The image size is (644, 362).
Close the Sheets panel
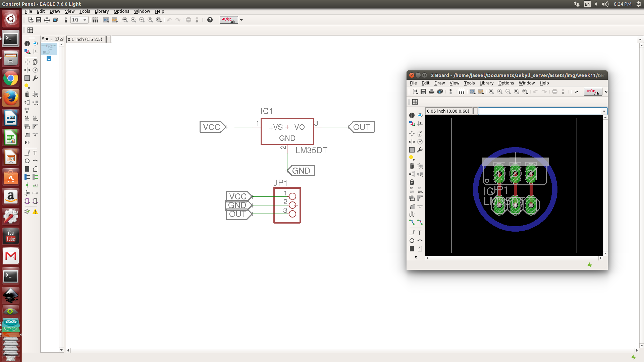[61, 39]
